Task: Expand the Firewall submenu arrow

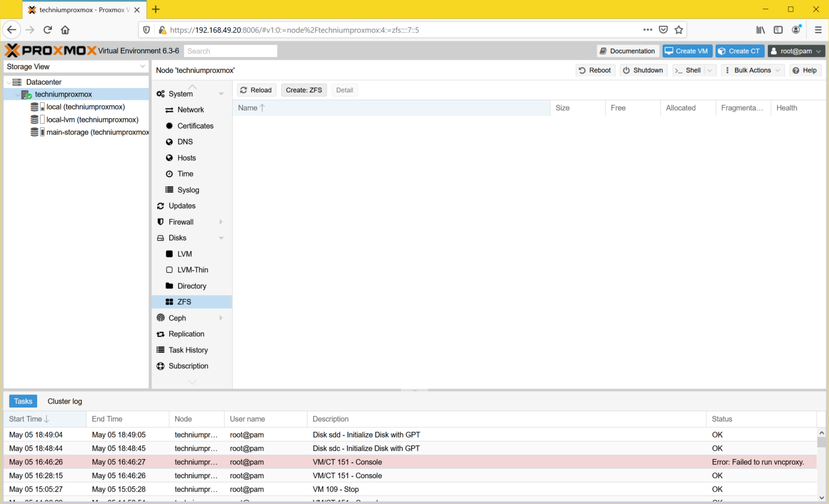Action: pos(221,222)
